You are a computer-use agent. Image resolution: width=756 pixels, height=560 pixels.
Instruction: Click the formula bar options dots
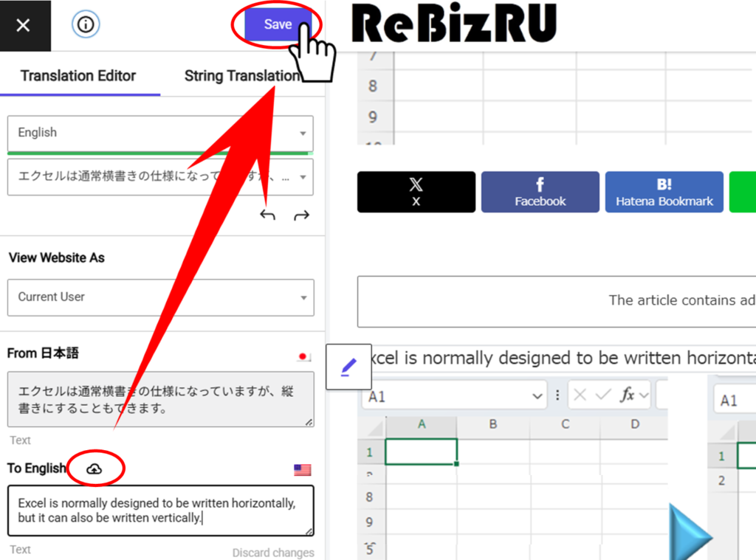click(x=557, y=395)
